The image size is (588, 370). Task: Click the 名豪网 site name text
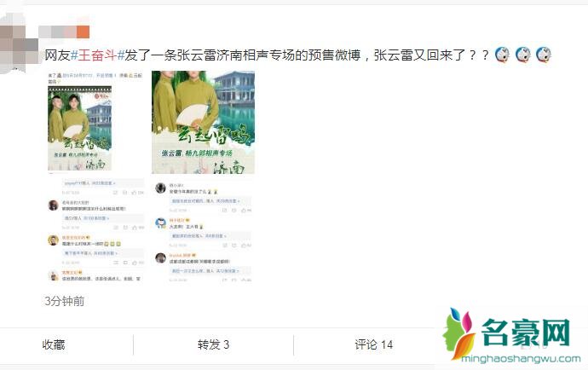526,332
